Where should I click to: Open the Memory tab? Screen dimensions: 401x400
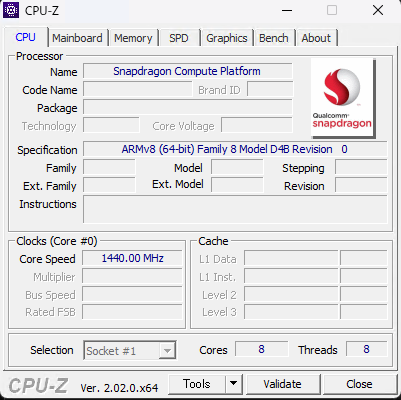133,38
